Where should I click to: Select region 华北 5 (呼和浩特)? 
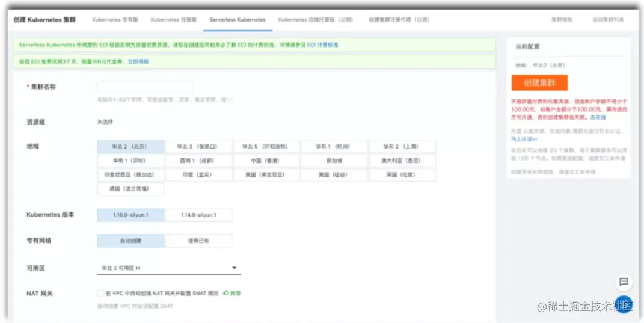(x=266, y=146)
